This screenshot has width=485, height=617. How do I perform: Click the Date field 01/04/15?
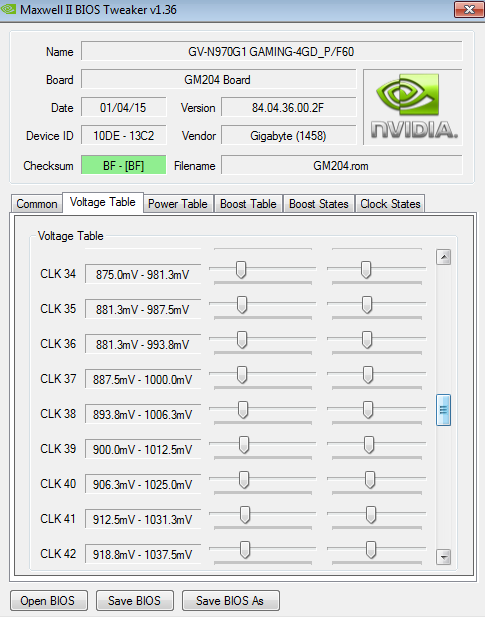click(x=124, y=108)
